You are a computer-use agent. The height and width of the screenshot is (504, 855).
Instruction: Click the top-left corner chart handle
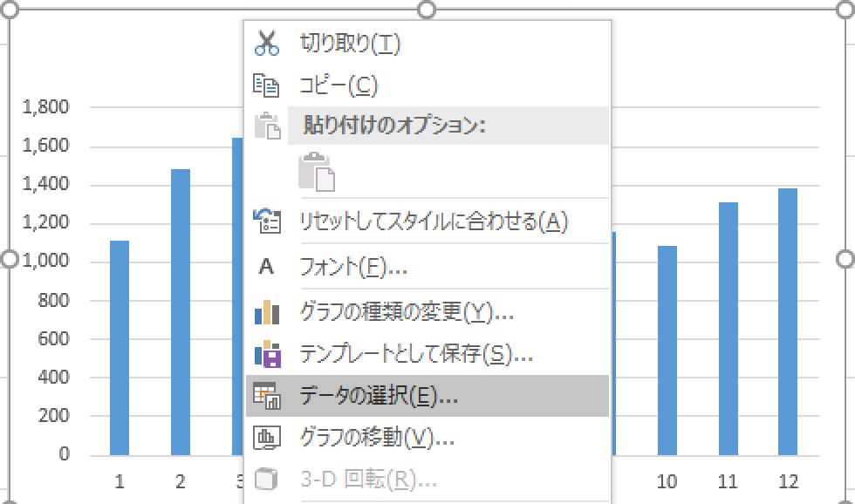pos(10,10)
